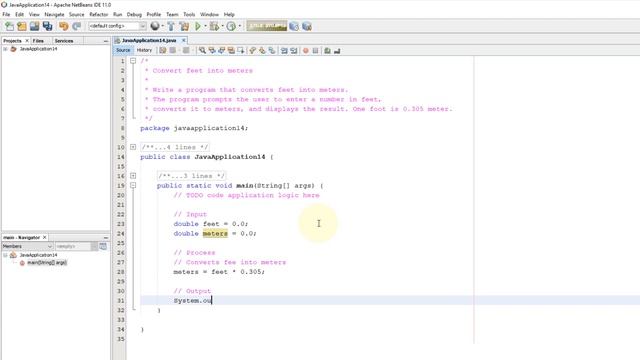Image resolution: width=640 pixels, height=360 pixels.
Task: Click the Last Edit icon in editor toolbar
Action: click(163, 51)
